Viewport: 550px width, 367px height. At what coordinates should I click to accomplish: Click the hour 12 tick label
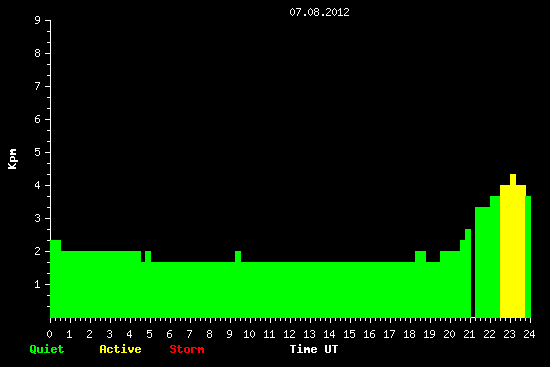(289, 334)
